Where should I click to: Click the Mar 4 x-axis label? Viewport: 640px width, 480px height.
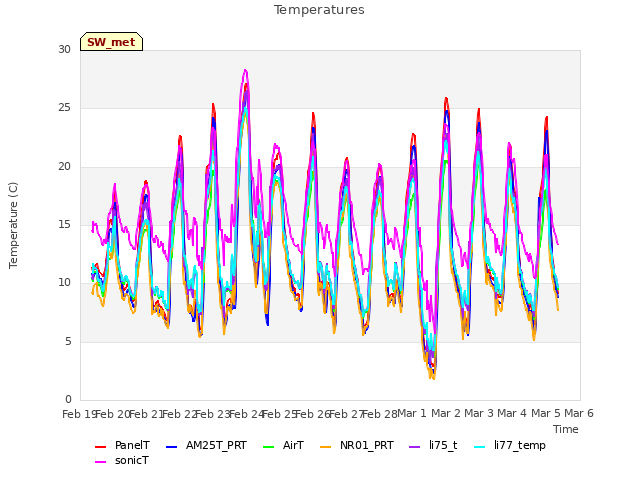pyautogui.click(x=512, y=413)
